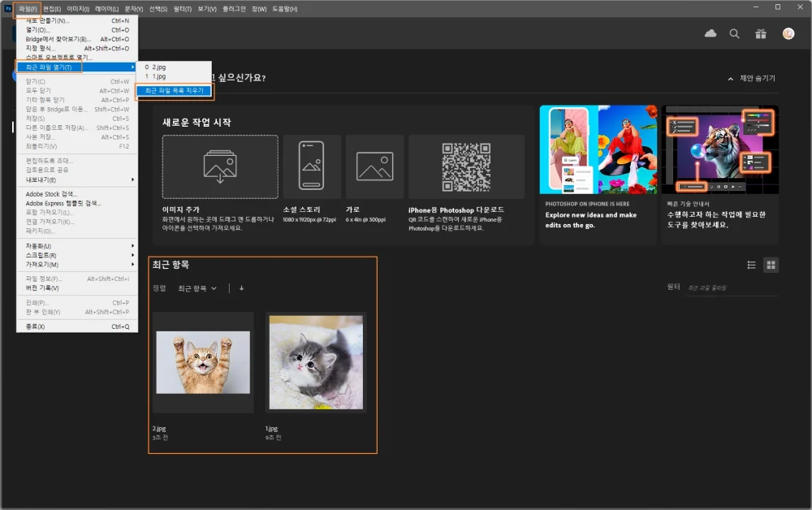812x510 pixels.
Task: Open the What's New gift icon
Action: 760,33
